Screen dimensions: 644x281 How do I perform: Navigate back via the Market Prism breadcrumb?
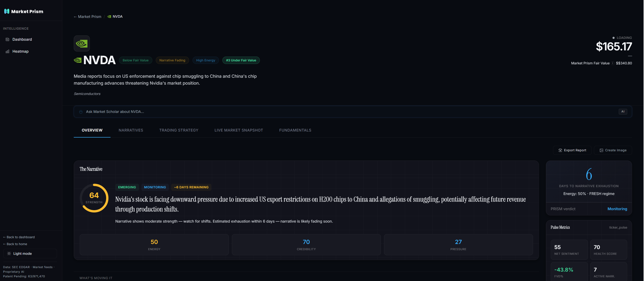point(87,17)
